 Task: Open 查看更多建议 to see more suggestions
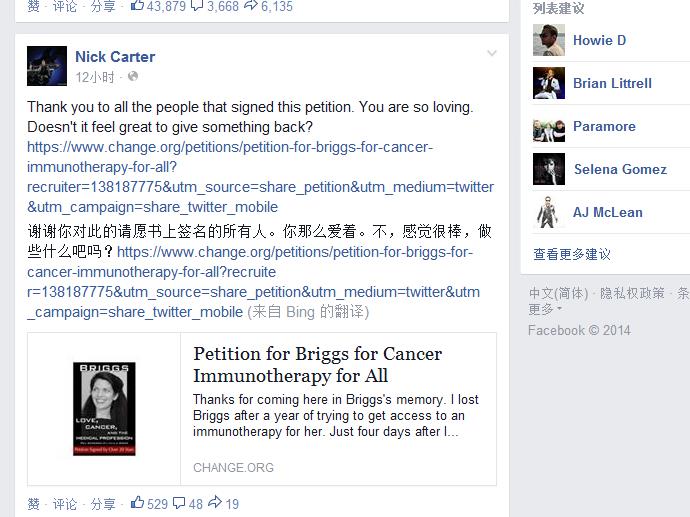(572, 254)
